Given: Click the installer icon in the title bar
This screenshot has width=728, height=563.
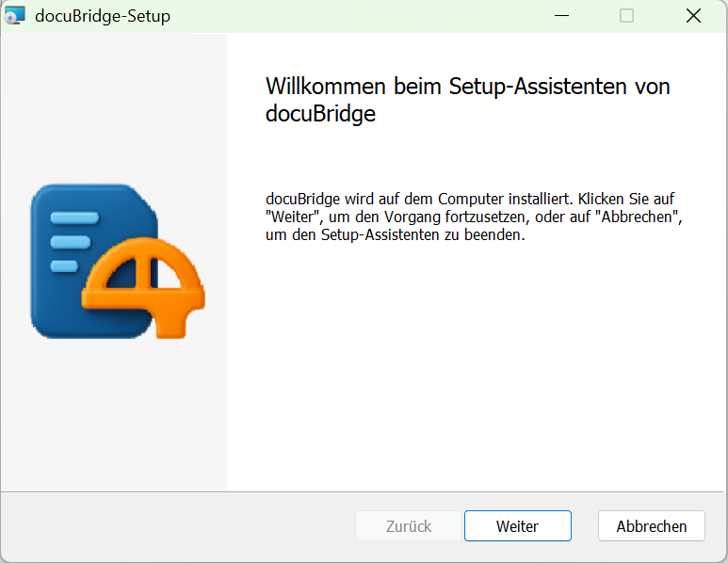Looking at the screenshot, I should [14, 16].
